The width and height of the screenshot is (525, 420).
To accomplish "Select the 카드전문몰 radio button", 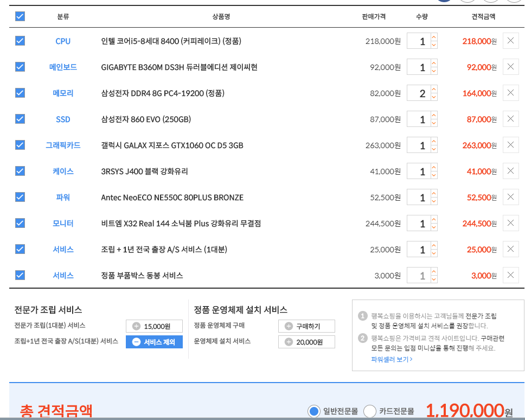I will 370,411.
